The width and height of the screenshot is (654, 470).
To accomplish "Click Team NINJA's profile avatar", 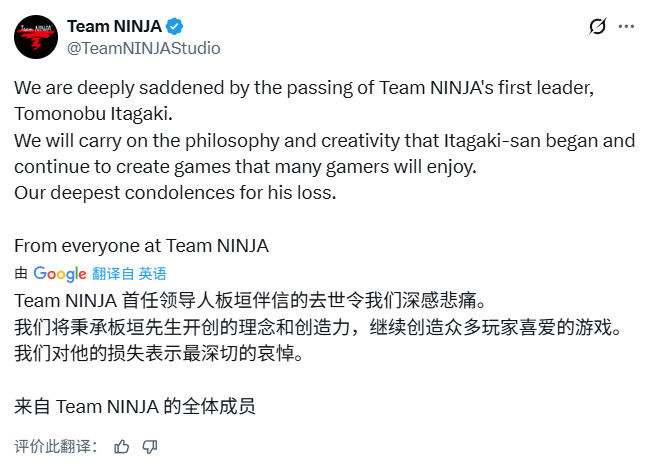I will [36, 37].
